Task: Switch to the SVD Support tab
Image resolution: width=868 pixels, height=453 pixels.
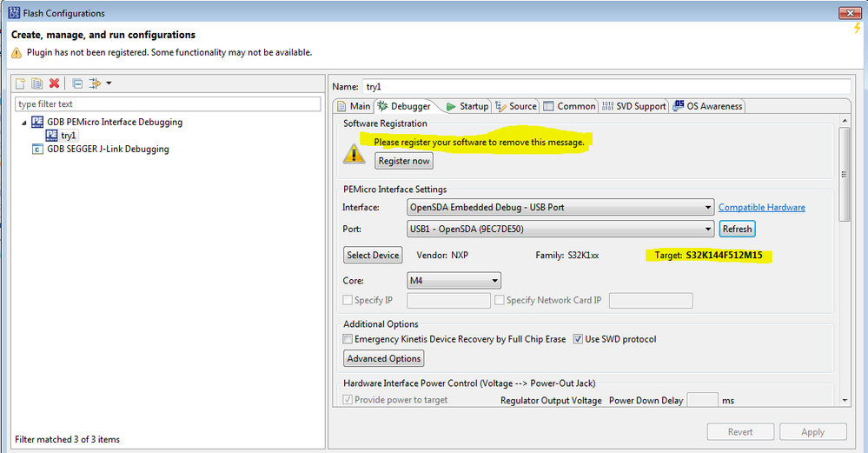Action: point(633,106)
